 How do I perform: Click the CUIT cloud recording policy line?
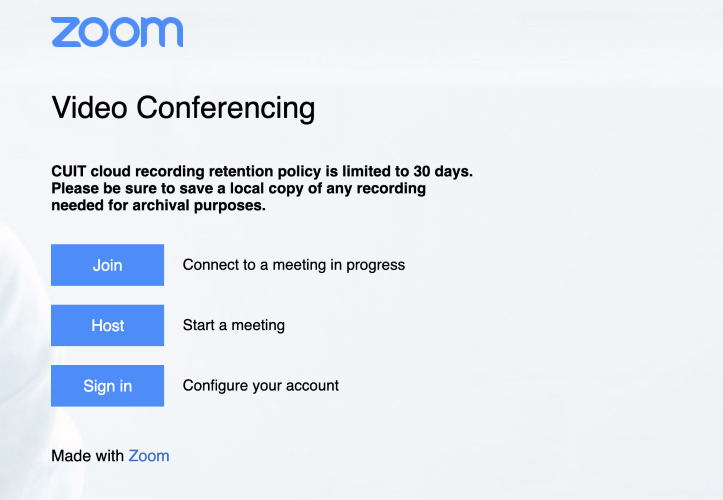click(x=262, y=171)
